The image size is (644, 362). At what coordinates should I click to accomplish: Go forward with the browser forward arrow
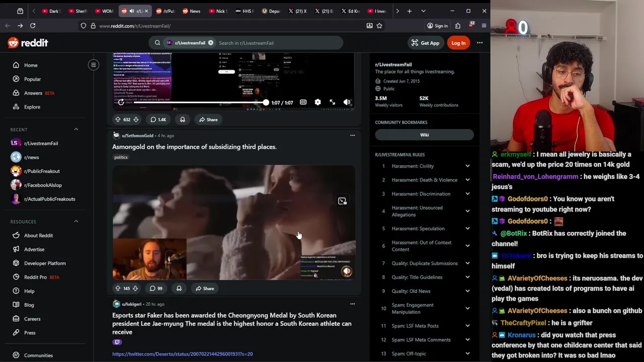point(20,26)
